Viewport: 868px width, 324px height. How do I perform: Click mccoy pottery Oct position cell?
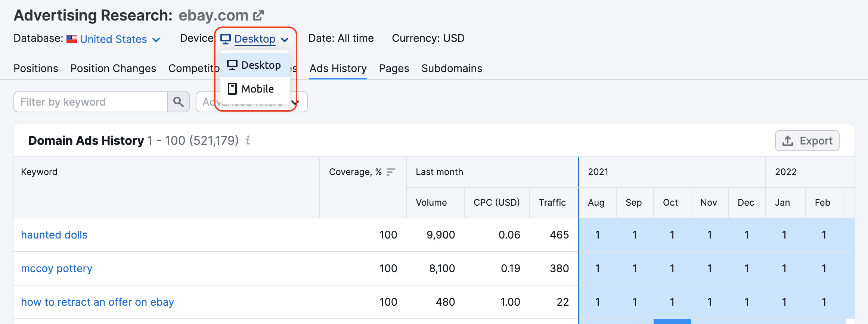(672, 268)
